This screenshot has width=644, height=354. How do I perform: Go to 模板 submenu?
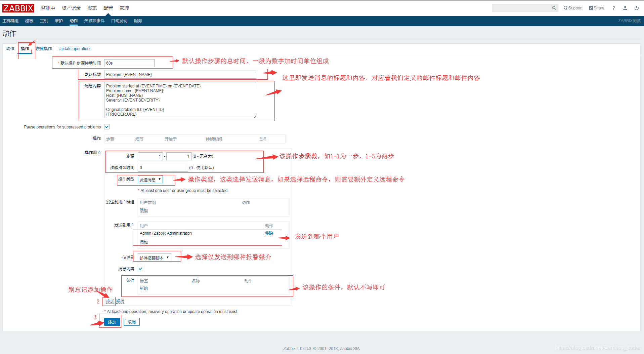[x=29, y=21]
